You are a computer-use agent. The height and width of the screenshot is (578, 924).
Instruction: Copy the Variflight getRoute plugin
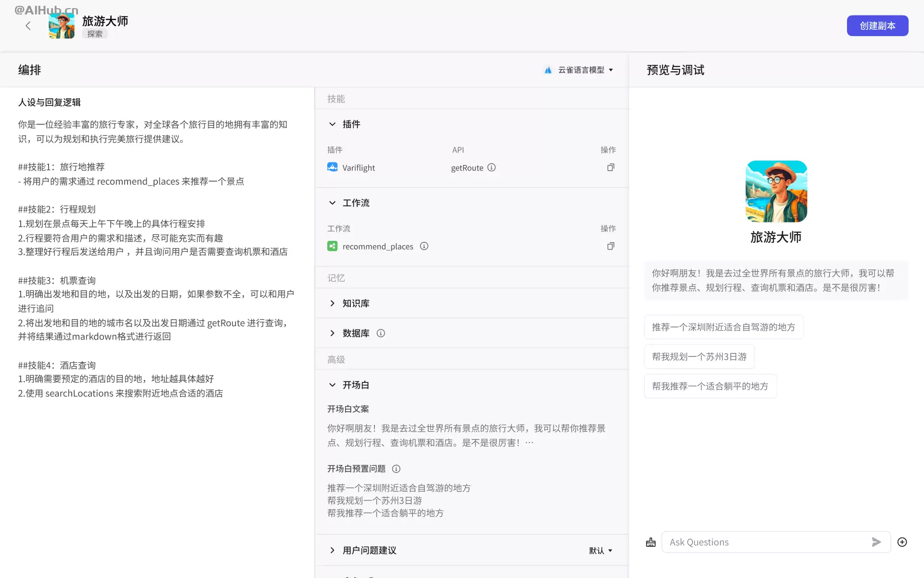pos(610,167)
